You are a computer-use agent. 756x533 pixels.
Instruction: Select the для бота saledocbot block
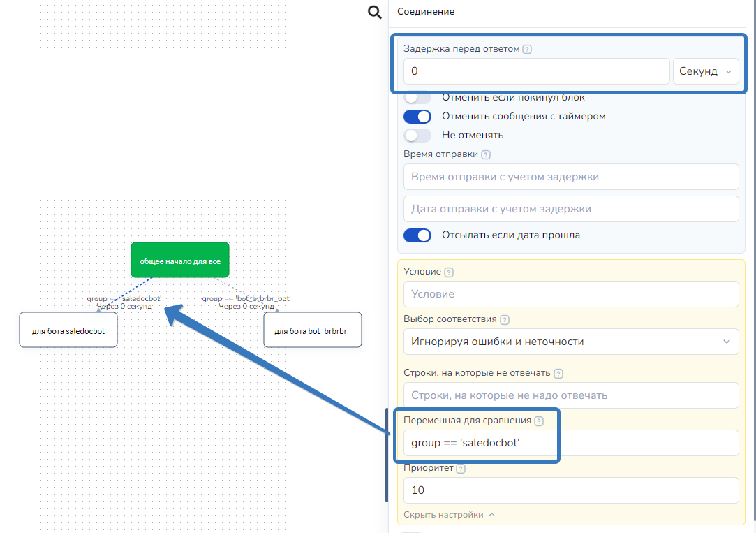(x=68, y=330)
